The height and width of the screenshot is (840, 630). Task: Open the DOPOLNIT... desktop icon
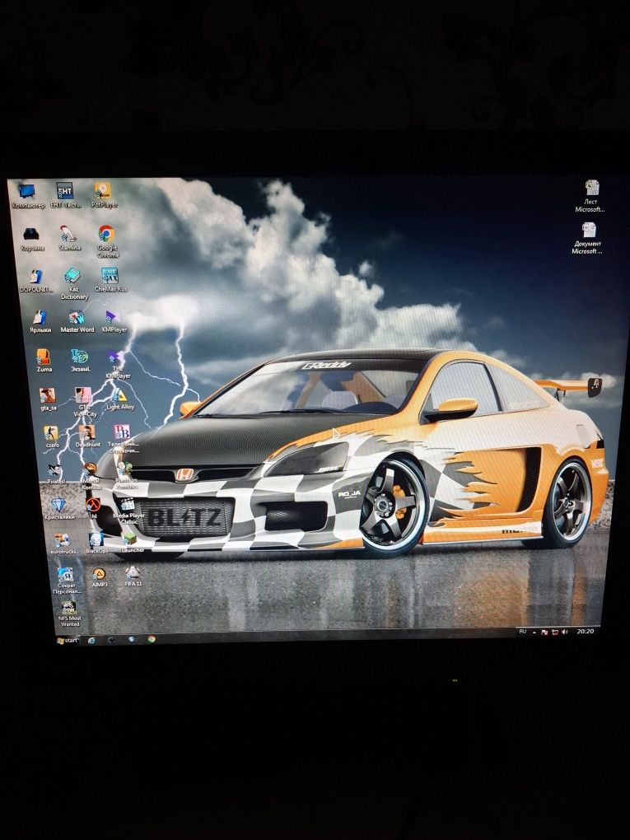pos(36,280)
